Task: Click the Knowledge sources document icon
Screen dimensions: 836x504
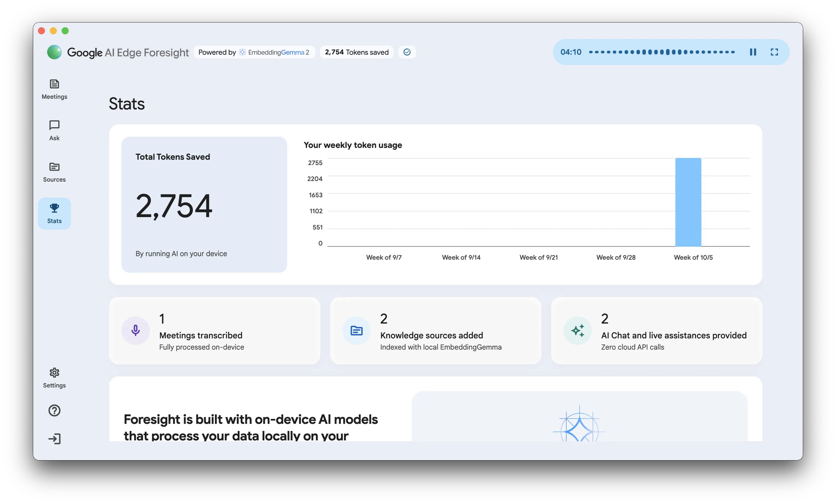Action: (x=356, y=330)
